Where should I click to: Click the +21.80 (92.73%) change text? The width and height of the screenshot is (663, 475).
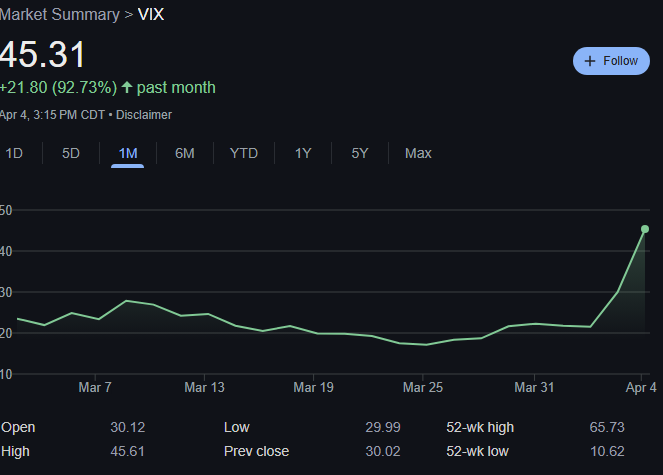[x=58, y=88]
